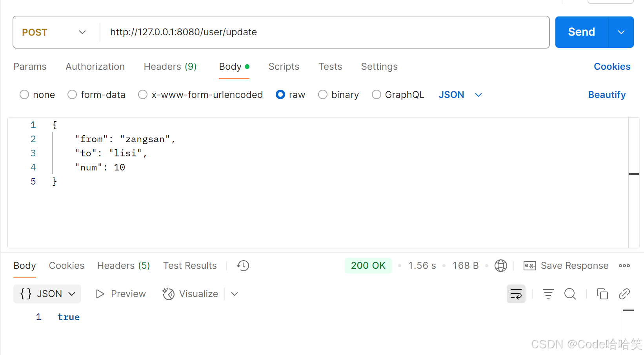Click the Visualize sparkle icon
The height and width of the screenshot is (355, 644).
169,294
